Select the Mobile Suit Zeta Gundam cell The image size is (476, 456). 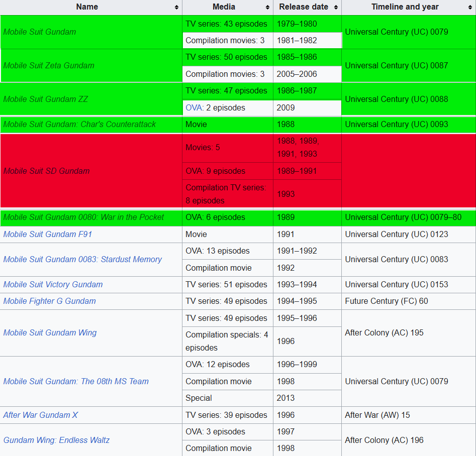click(91, 65)
